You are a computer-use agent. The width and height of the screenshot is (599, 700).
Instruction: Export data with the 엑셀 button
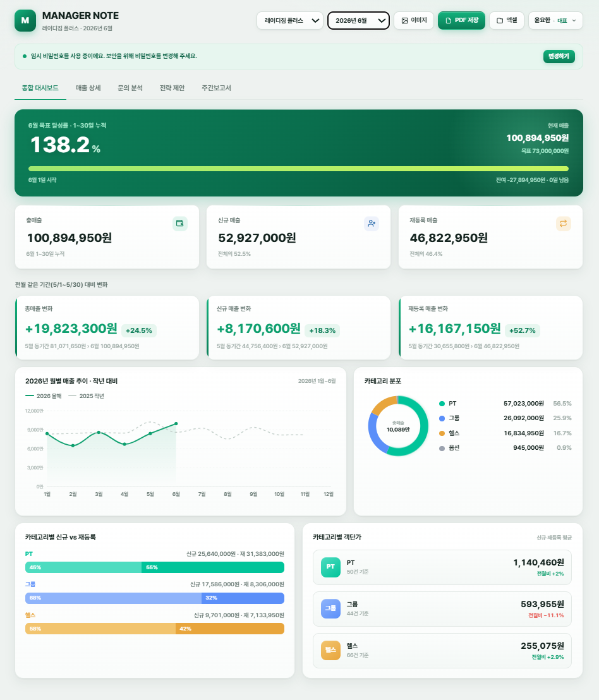pyautogui.click(x=507, y=21)
